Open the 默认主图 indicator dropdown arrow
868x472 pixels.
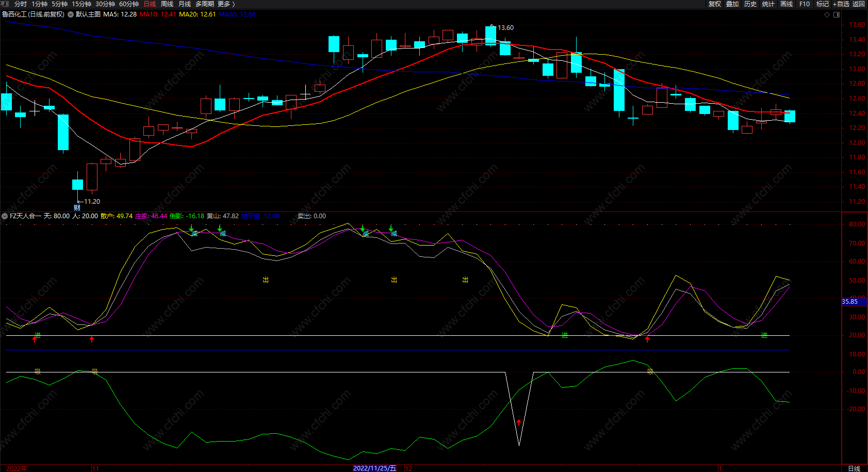71,14
